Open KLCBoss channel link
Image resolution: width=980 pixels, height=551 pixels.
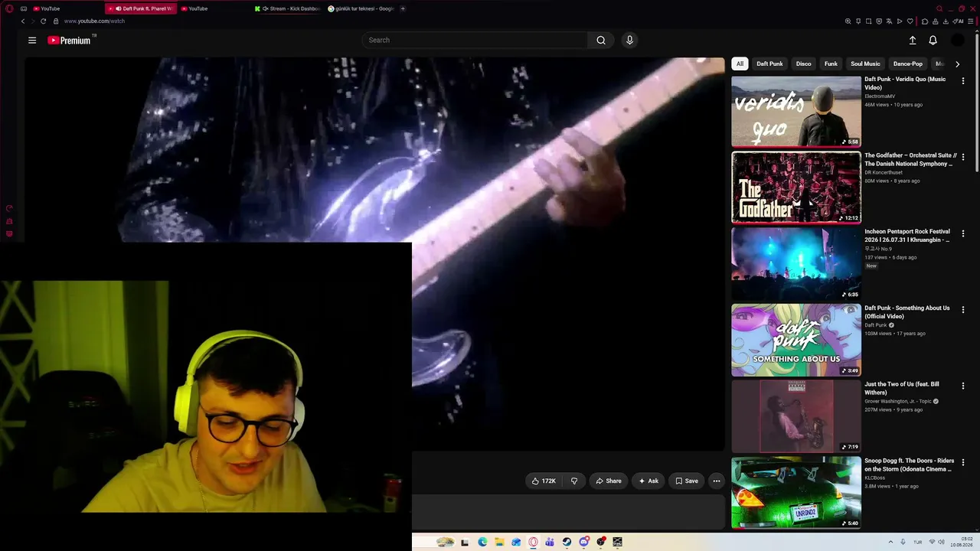pyautogui.click(x=874, y=478)
